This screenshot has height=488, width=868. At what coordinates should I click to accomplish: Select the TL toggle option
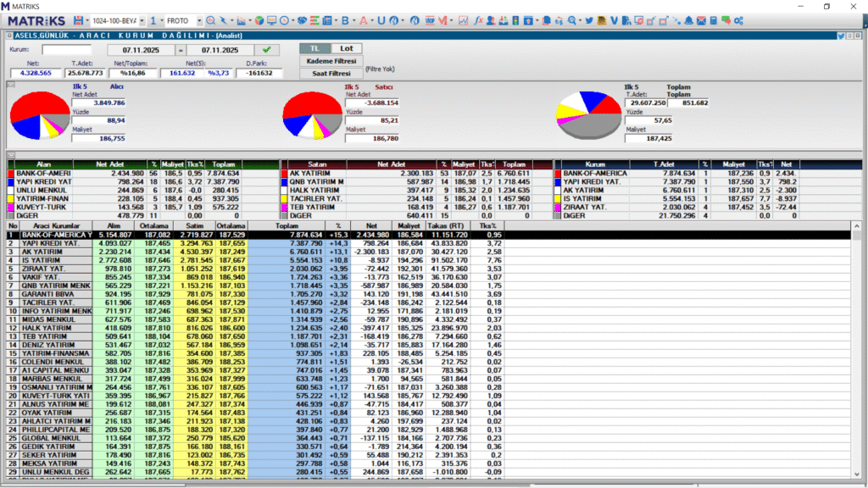(314, 49)
